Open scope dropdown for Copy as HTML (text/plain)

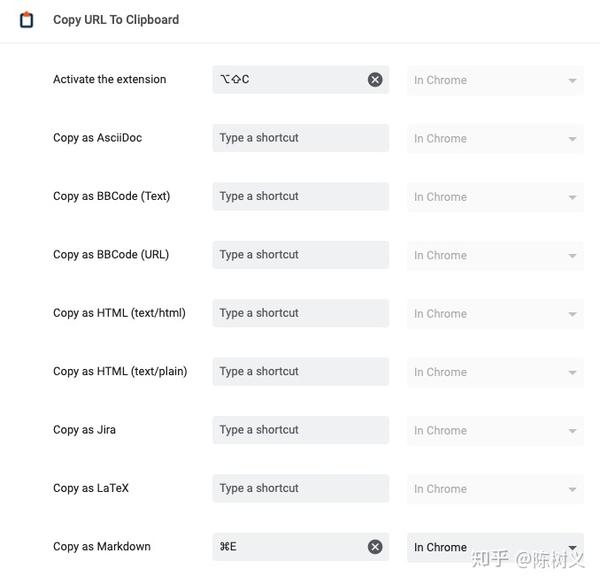(x=495, y=372)
